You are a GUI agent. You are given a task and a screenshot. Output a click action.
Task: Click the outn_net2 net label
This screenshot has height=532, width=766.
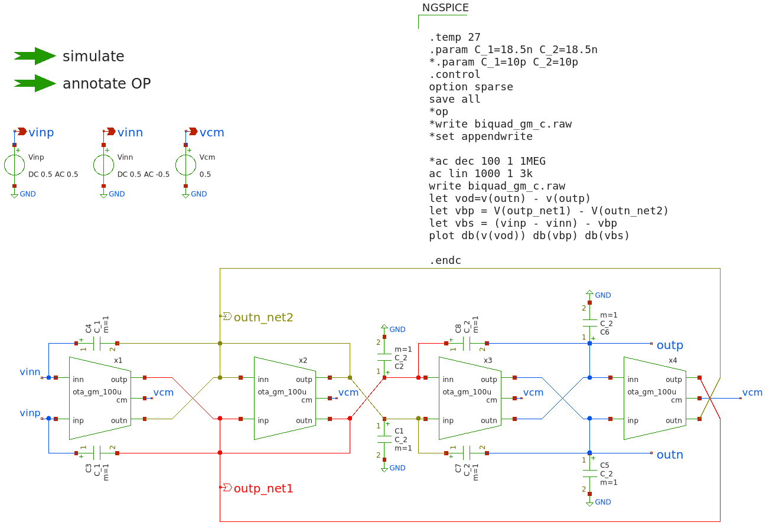263,317
